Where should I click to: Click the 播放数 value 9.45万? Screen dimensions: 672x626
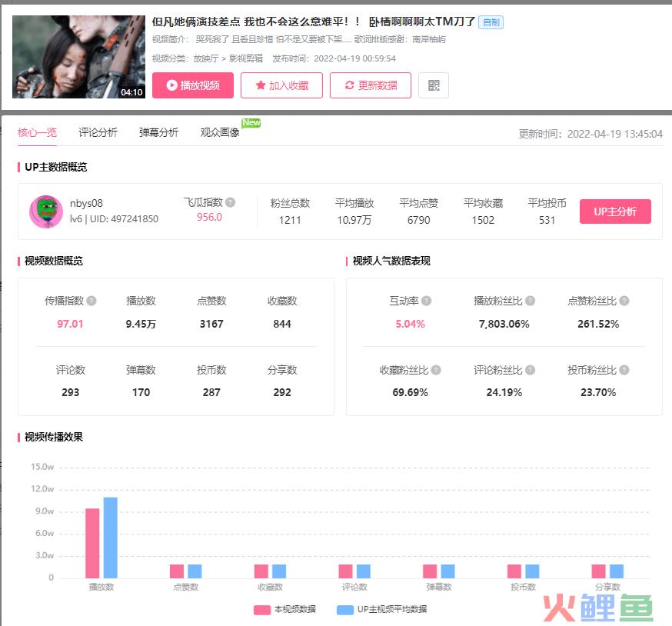pos(141,324)
